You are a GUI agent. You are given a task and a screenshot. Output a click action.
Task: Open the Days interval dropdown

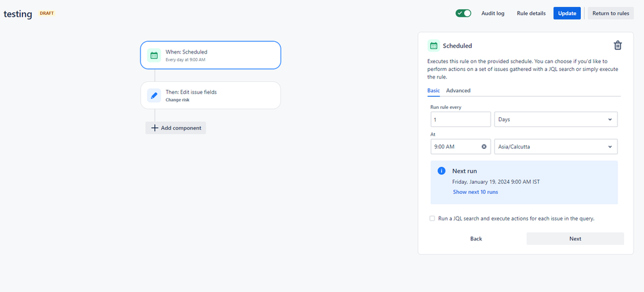click(556, 119)
